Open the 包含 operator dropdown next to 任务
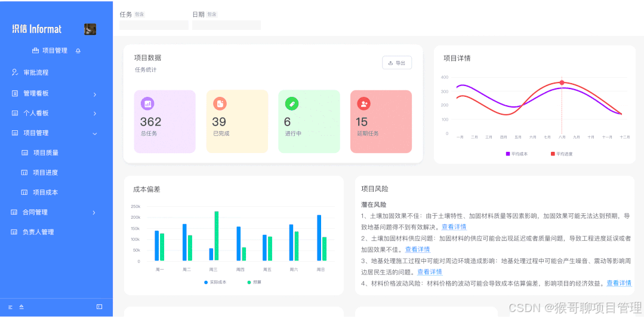 (139, 14)
